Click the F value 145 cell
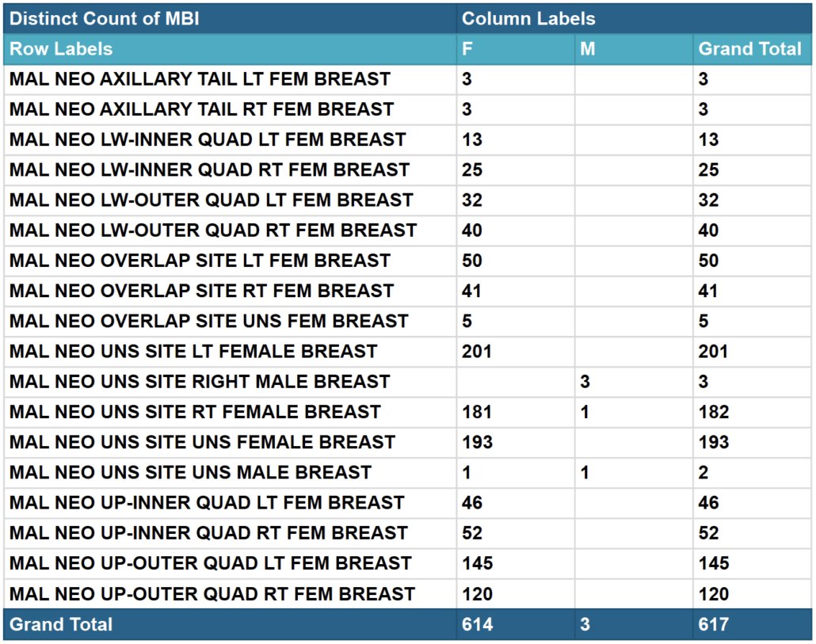Screen dimensions: 816x644 (x=477, y=564)
